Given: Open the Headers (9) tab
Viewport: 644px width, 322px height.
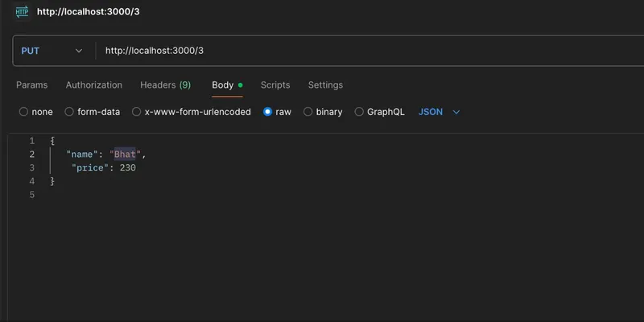Looking at the screenshot, I should (x=166, y=85).
